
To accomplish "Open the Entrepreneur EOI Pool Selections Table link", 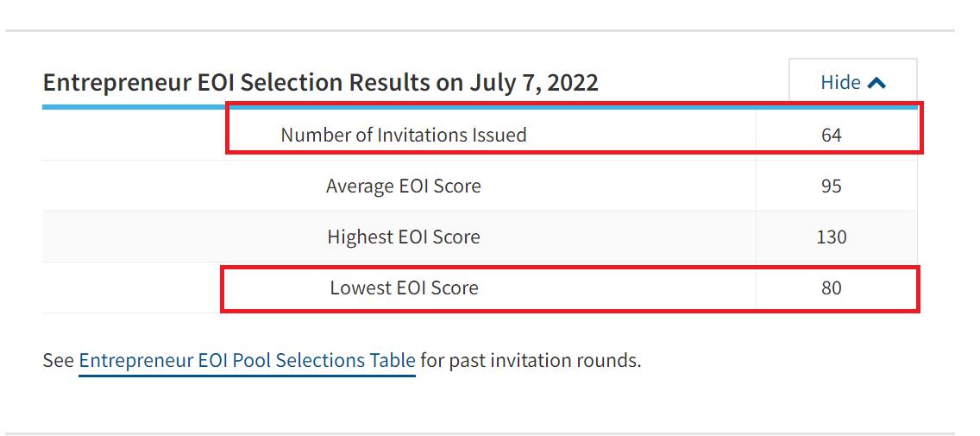I will coord(247,360).
